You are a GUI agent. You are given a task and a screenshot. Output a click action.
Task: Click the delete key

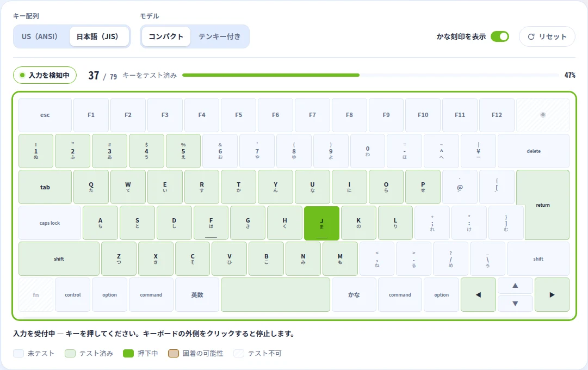pos(534,151)
